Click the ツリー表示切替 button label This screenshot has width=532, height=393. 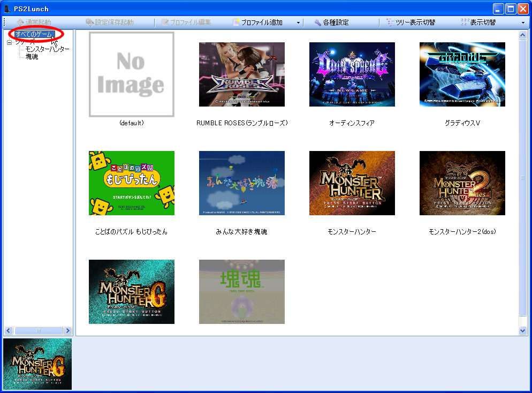coord(415,22)
